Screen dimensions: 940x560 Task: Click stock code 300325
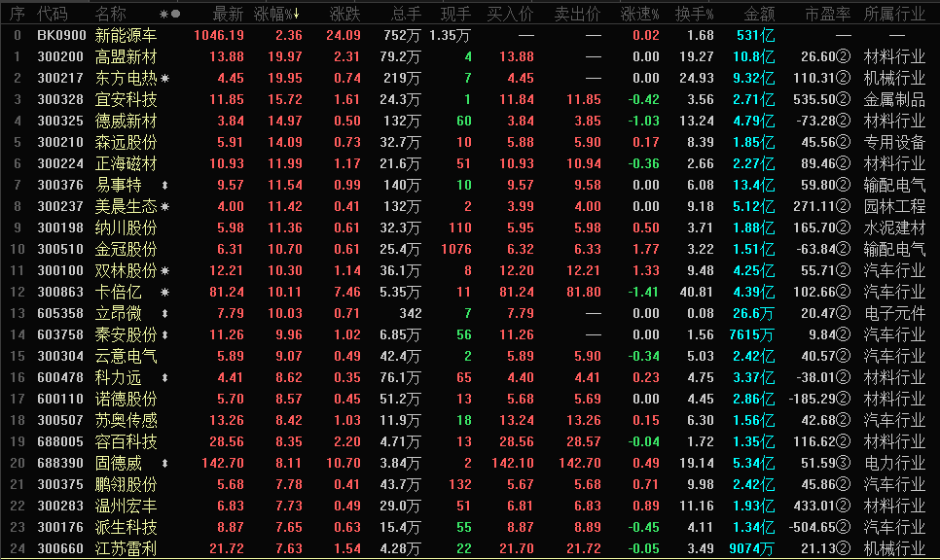coord(60,121)
